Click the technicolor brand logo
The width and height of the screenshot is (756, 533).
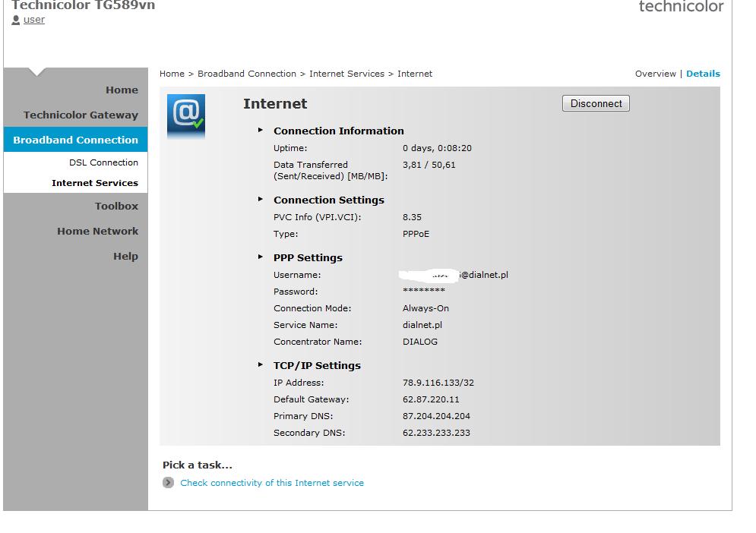(x=681, y=6)
